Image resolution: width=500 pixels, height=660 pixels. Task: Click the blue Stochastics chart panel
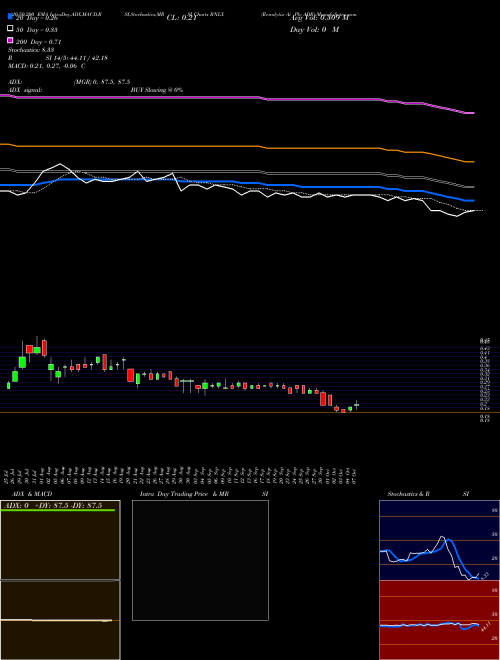point(439,540)
